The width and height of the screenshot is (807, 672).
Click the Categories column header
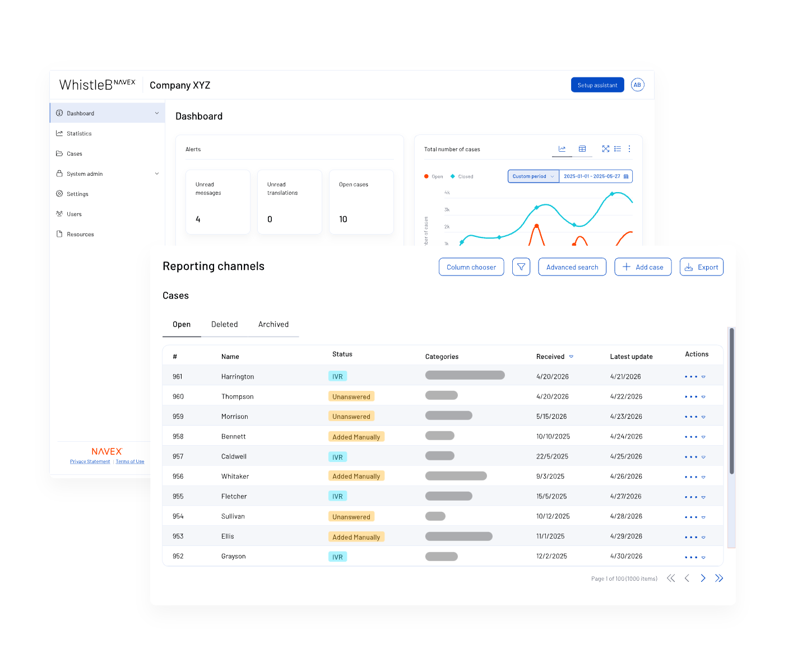coord(442,357)
